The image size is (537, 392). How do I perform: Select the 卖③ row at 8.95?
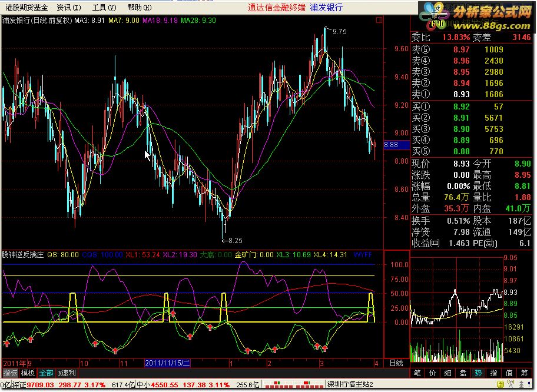471,72
